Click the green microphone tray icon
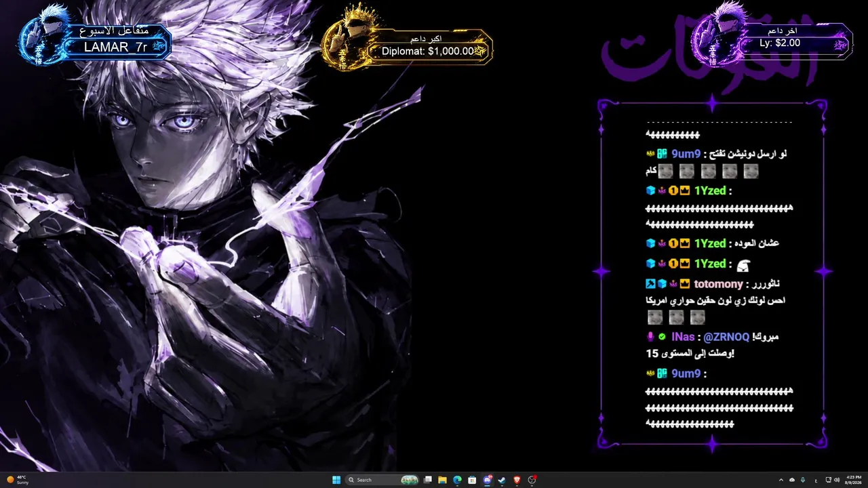The height and width of the screenshot is (488, 868). pyautogui.click(x=803, y=480)
